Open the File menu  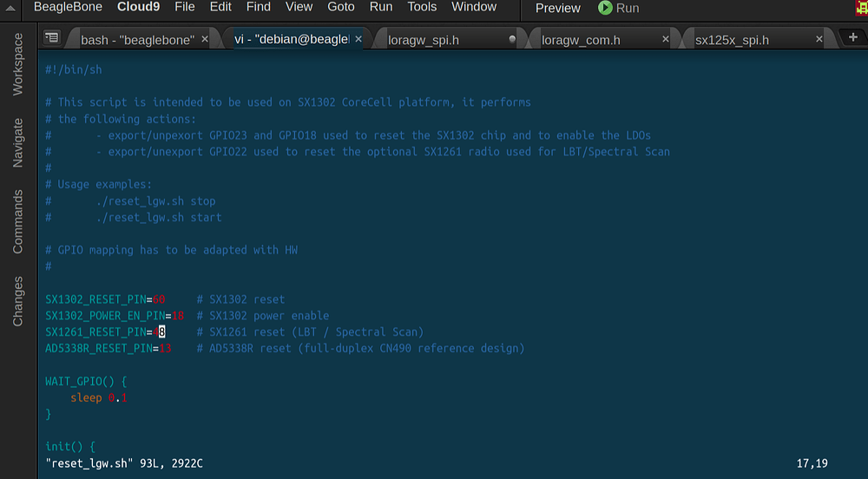pyautogui.click(x=184, y=7)
